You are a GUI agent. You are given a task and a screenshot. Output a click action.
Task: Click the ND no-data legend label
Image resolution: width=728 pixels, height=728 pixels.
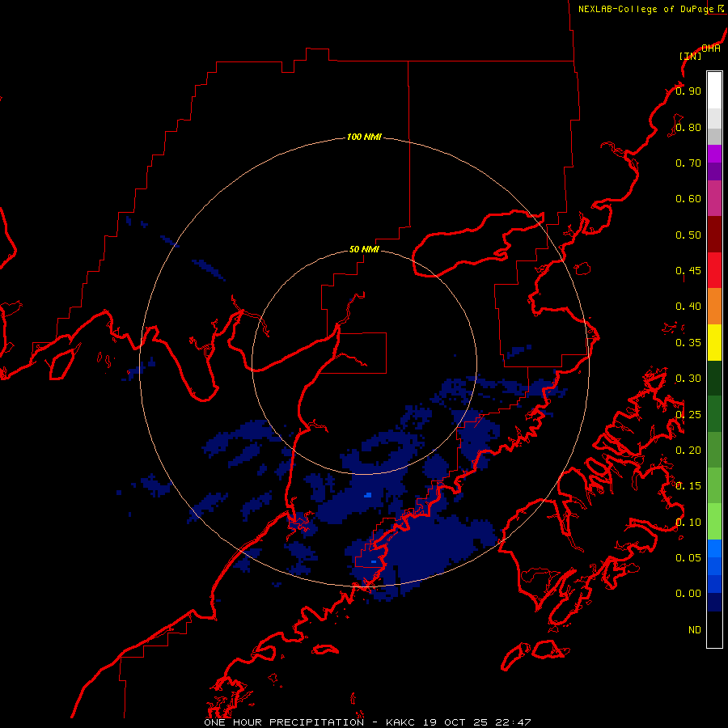point(695,630)
